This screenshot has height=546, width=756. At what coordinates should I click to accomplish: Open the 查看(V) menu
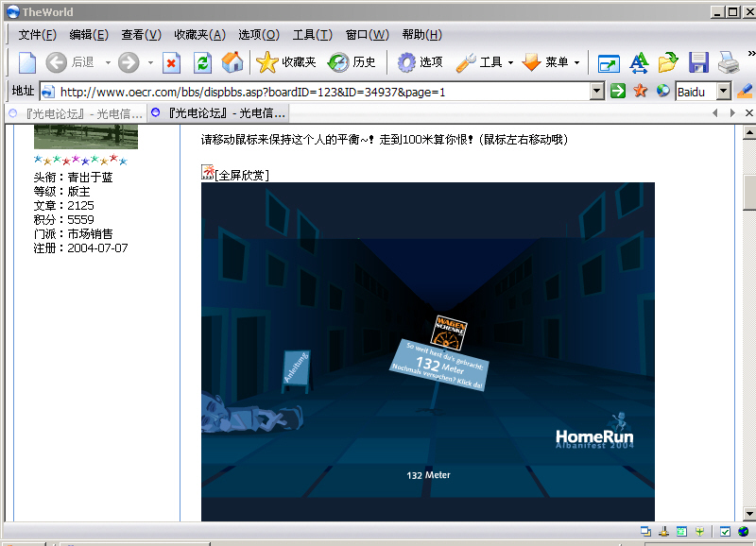click(x=141, y=35)
